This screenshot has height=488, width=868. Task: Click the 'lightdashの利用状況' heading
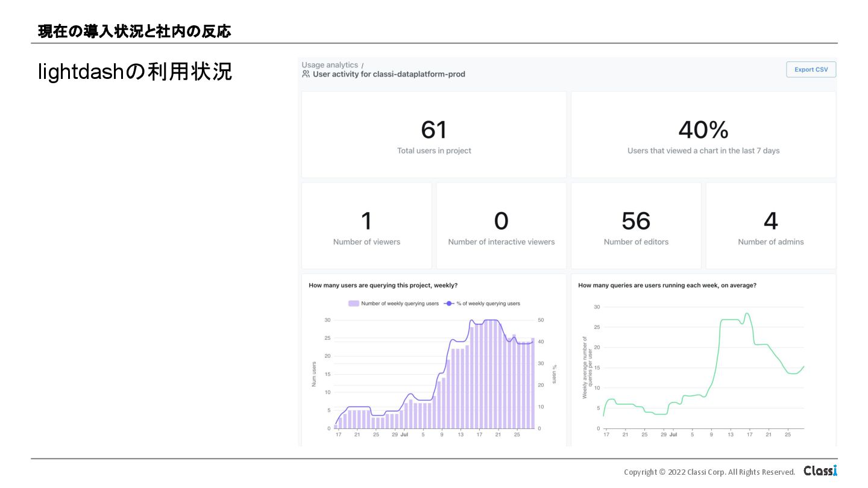135,72
